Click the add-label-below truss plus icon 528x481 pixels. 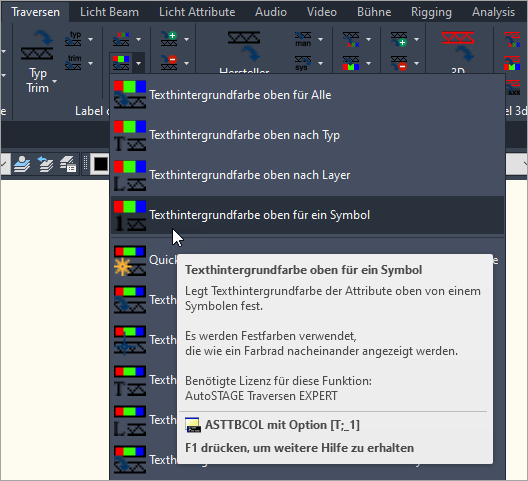(x=399, y=39)
